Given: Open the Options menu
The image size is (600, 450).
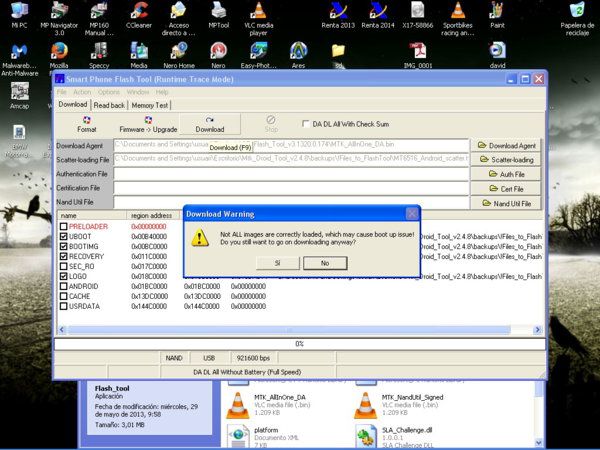Looking at the screenshot, I should 109,92.
